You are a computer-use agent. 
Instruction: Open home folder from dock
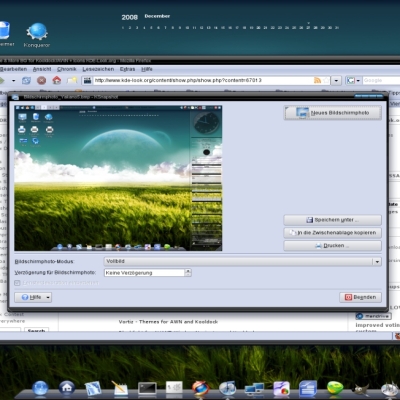point(67,388)
